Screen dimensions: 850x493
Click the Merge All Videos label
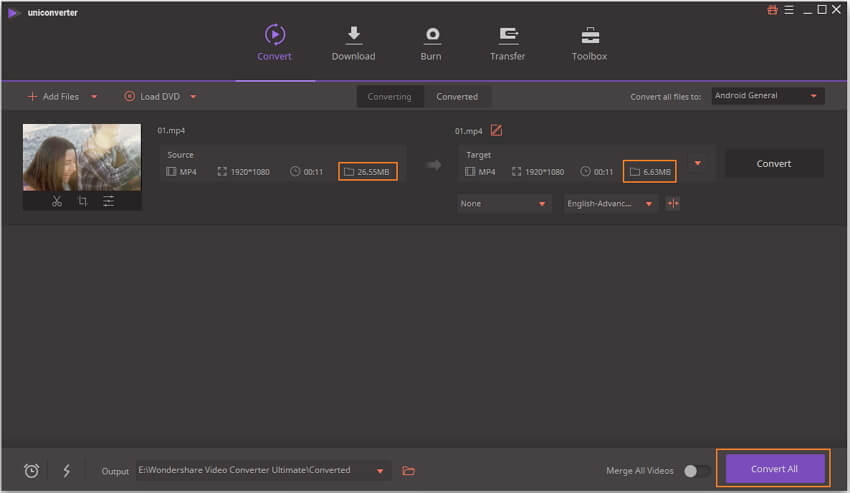coord(640,471)
